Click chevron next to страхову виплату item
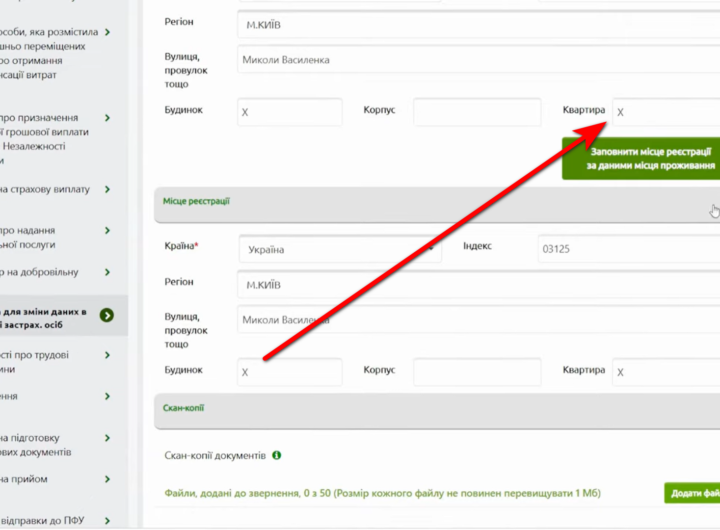Screen dimensions: 720x530 tap(107, 188)
